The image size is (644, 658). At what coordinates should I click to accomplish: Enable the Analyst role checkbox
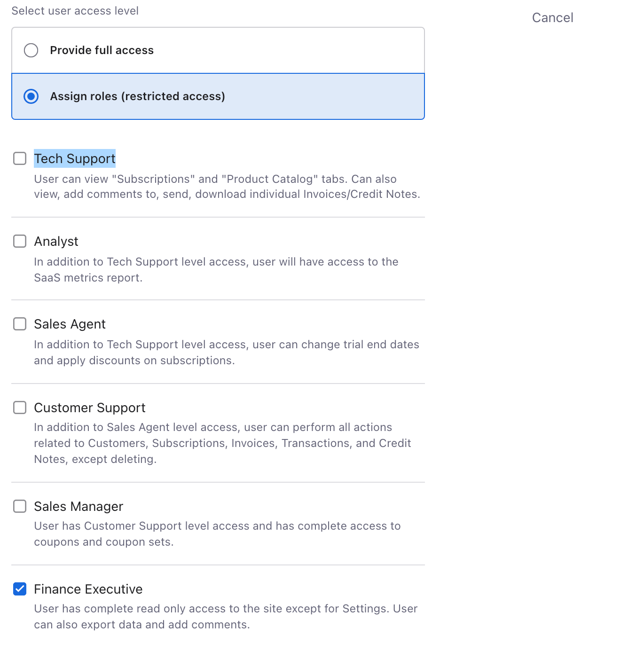[20, 242]
